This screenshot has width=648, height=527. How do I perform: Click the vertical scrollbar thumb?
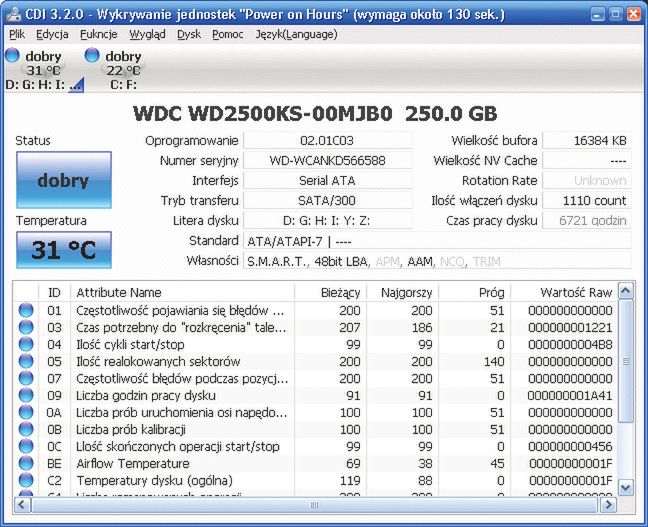pos(626,361)
